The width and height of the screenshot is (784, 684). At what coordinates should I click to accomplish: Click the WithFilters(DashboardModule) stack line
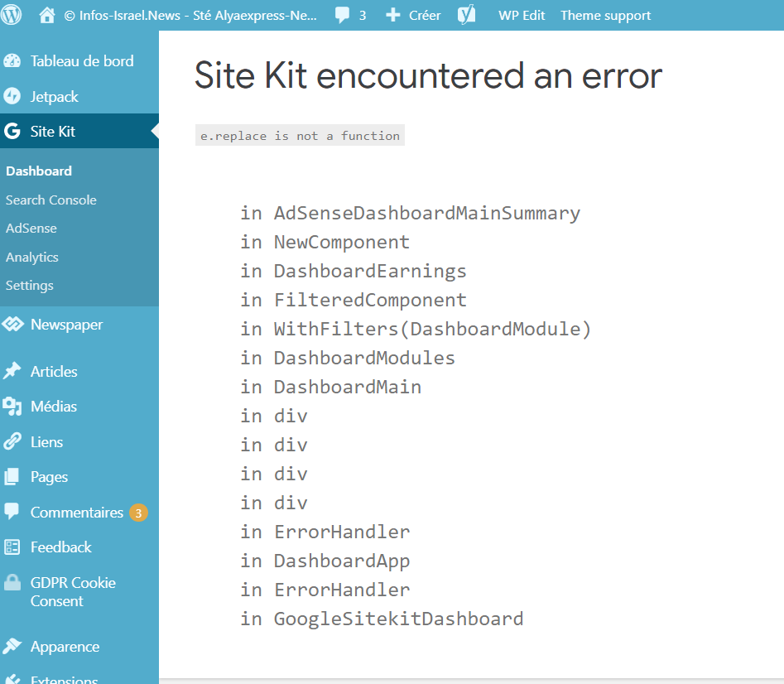click(416, 329)
